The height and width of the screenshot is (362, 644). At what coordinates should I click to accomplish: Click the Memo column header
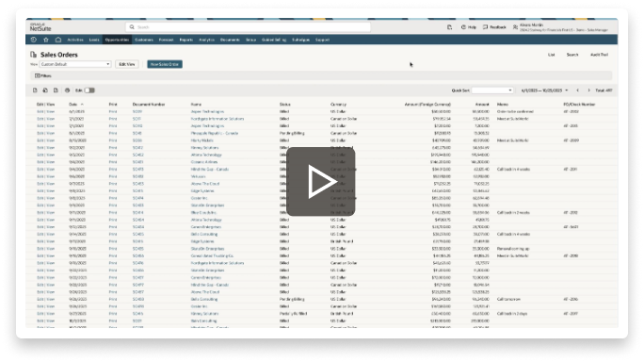(x=503, y=105)
